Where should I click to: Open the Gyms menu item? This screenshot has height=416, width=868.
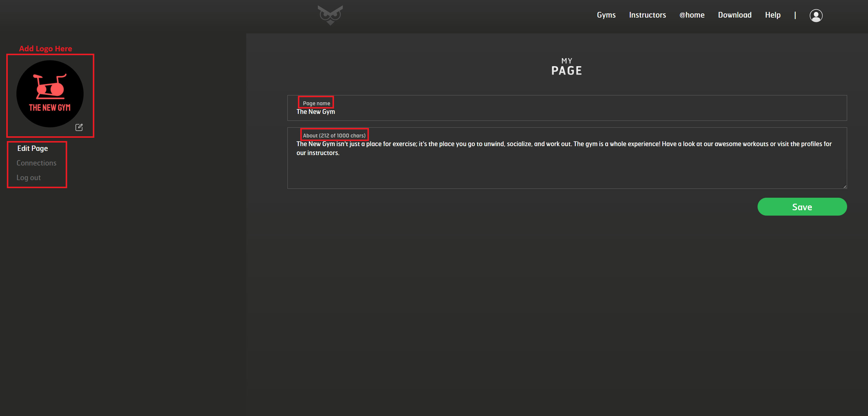(x=606, y=15)
